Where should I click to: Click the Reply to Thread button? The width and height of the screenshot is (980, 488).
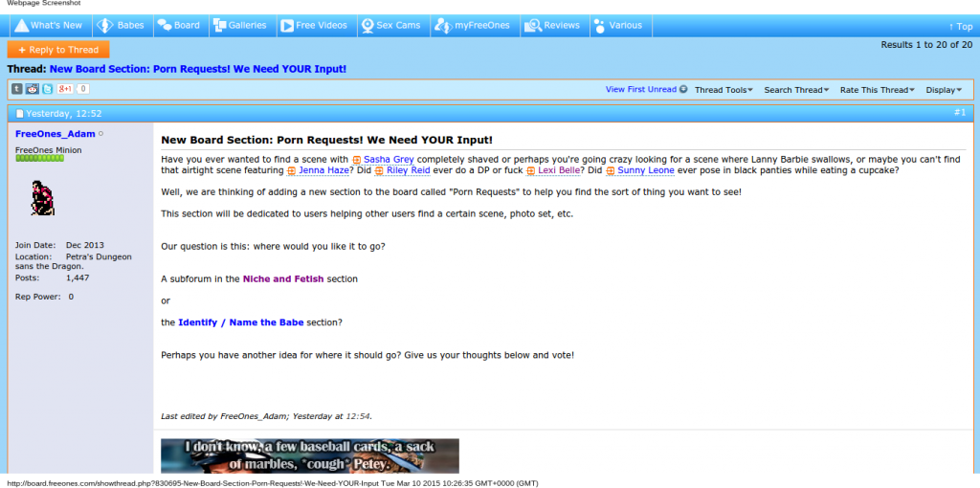coord(58,50)
